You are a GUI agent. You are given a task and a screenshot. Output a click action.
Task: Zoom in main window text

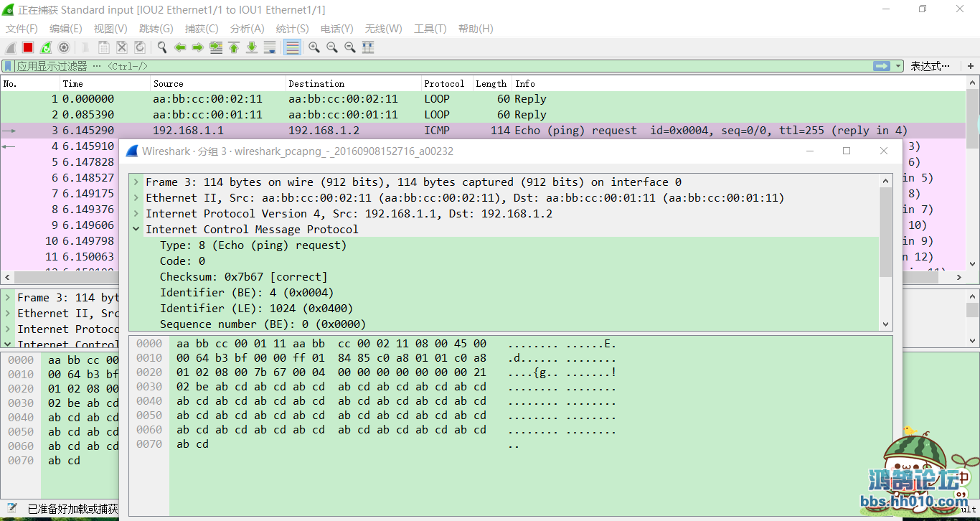314,47
